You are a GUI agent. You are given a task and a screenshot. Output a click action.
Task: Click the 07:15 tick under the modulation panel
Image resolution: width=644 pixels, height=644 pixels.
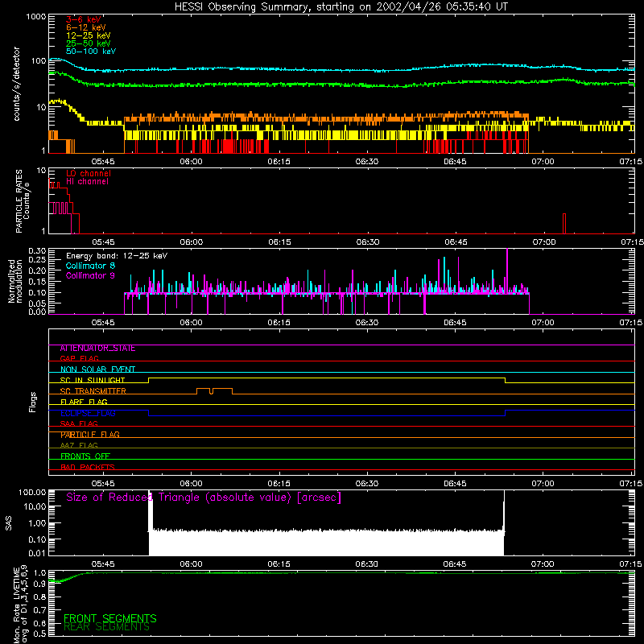(x=631, y=323)
